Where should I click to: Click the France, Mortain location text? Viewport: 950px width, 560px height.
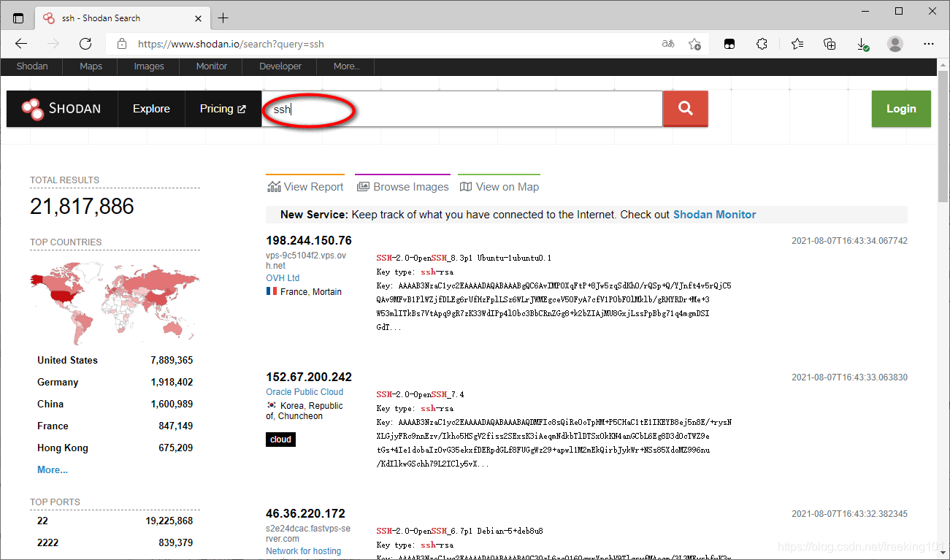pyautogui.click(x=311, y=291)
